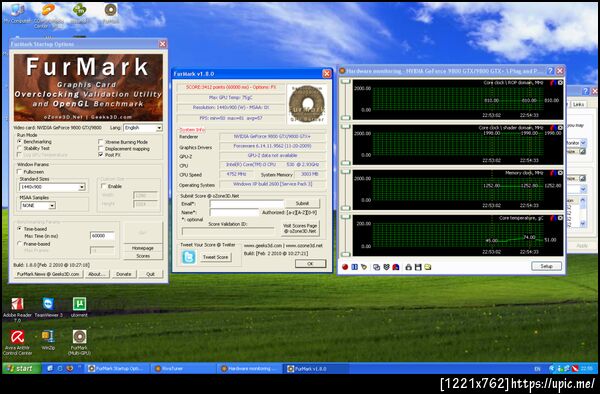Open FurMark shortcut at top of desktop
Screen dimensions: 600x394
point(111,14)
